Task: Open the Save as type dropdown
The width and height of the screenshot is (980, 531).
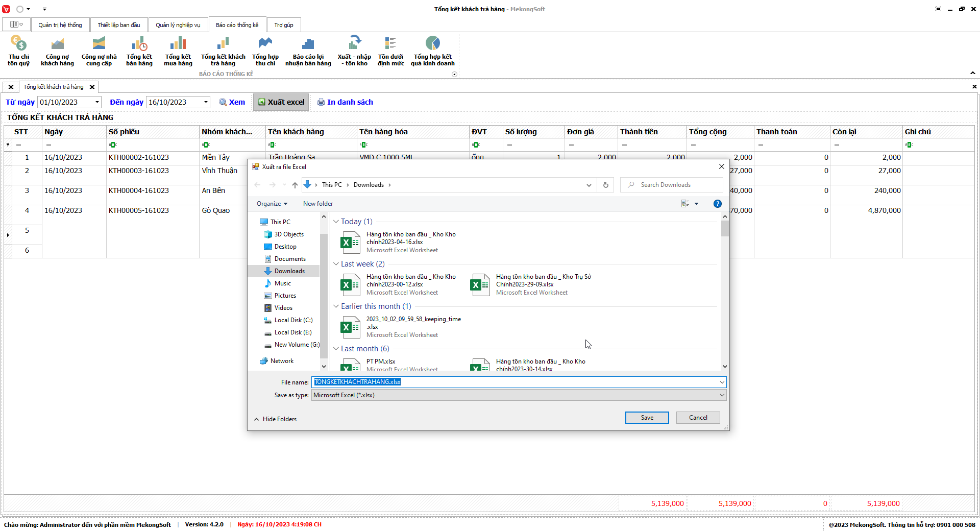Action: (x=722, y=395)
